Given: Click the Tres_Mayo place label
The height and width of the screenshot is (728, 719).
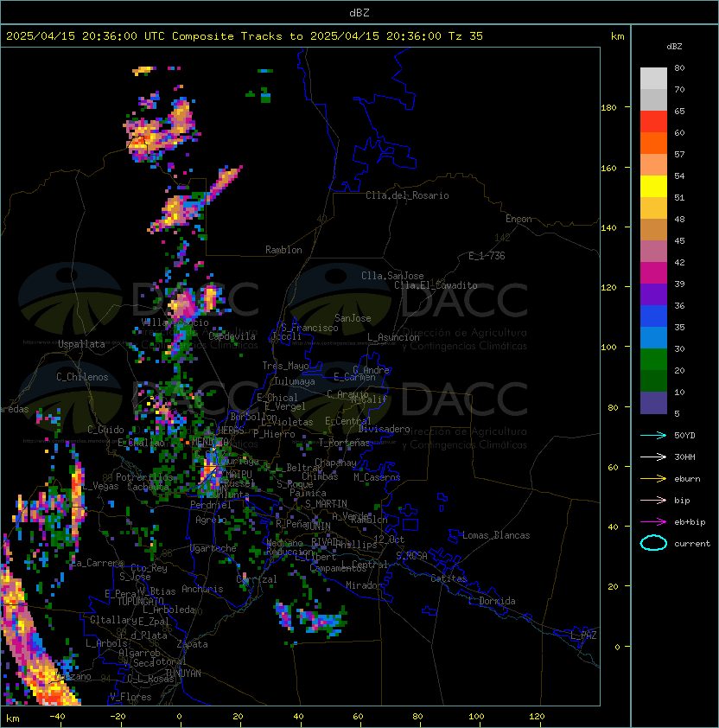Looking at the screenshot, I should point(285,366).
